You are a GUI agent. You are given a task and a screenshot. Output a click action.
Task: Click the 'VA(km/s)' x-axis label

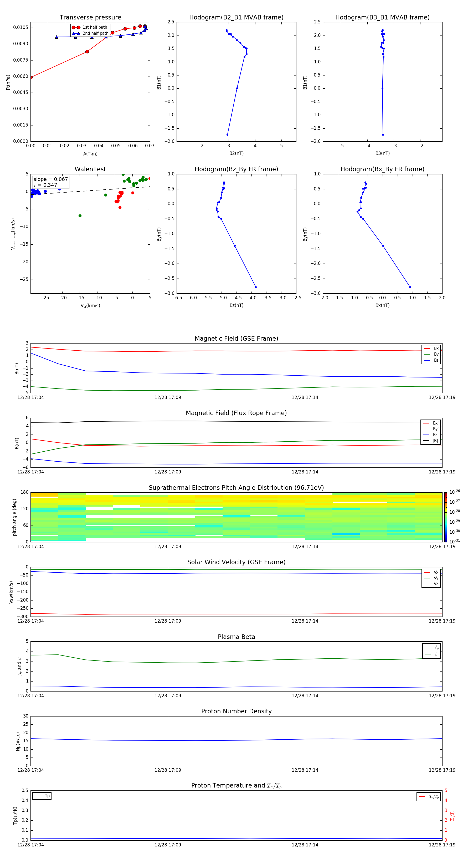pos(90,306)
